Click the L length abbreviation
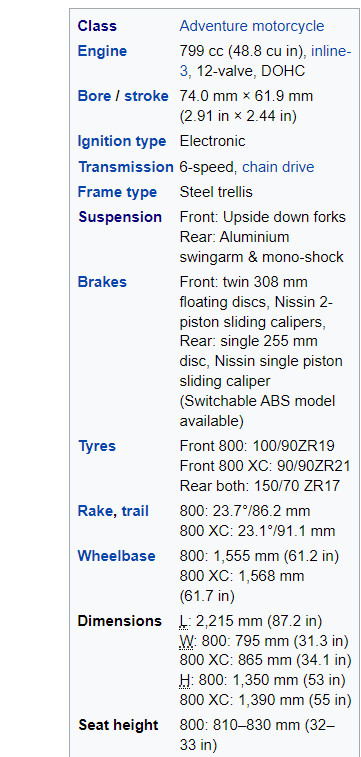This screenshot has width=361, height=757. coord(183,621)
